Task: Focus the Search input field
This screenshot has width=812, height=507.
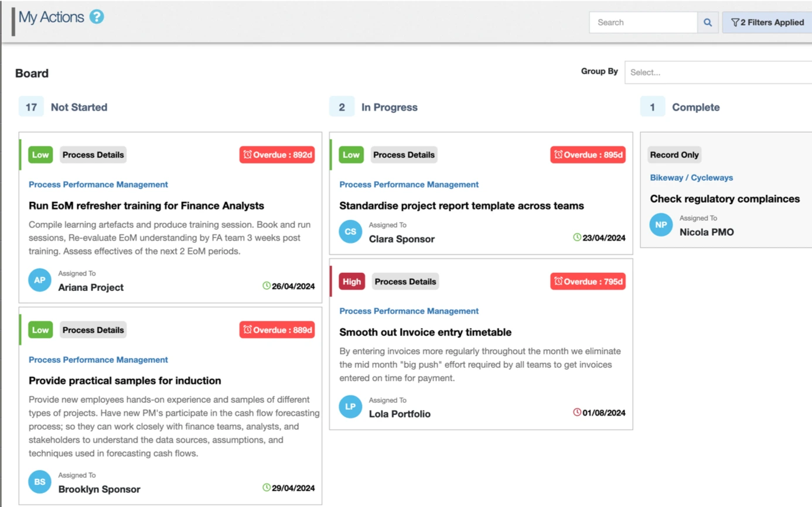Action: click(x=643, y=22)
